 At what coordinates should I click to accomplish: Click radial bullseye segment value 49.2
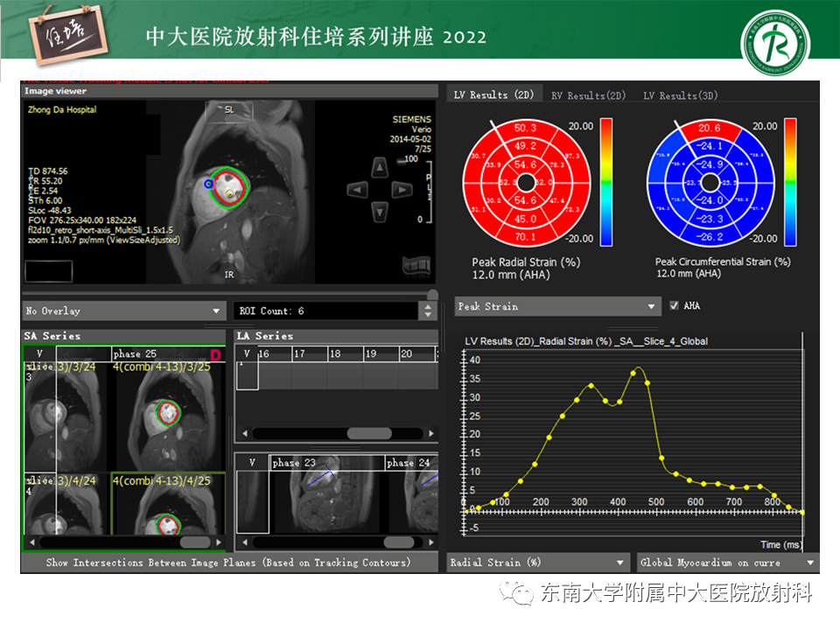[525, 146]
